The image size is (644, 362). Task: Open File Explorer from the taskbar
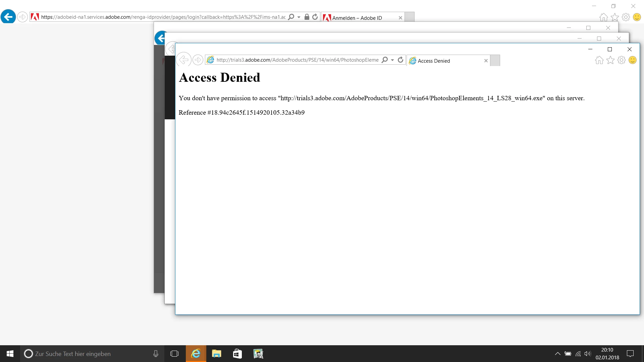[x=217, y=354]
